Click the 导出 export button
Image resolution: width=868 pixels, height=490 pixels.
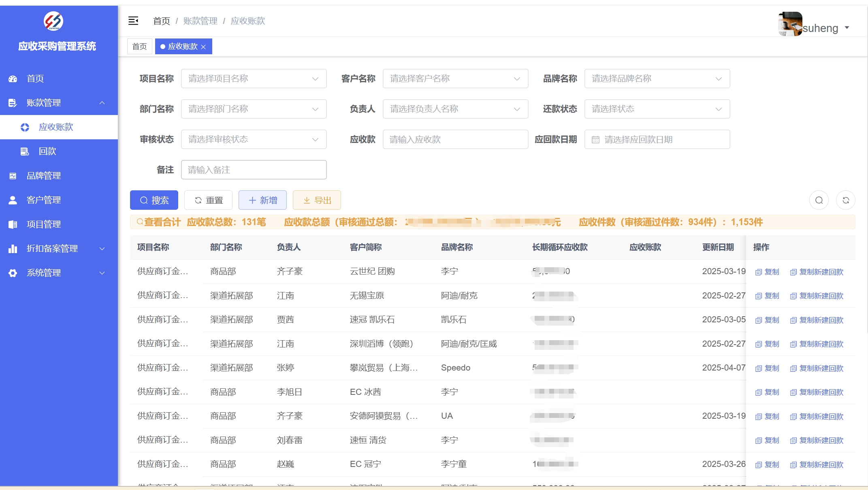tap(317, 200)
